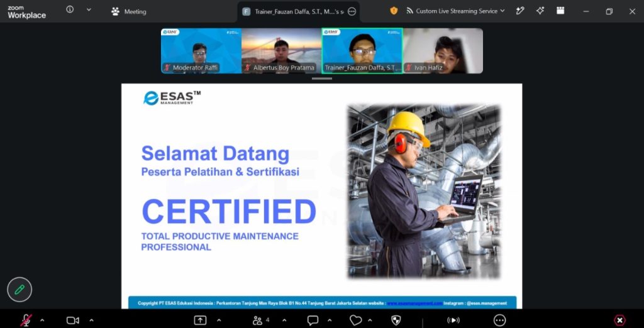The image size is (644, 328).
Task: Switch to the Meeting tab
Action: pos(128,11)
